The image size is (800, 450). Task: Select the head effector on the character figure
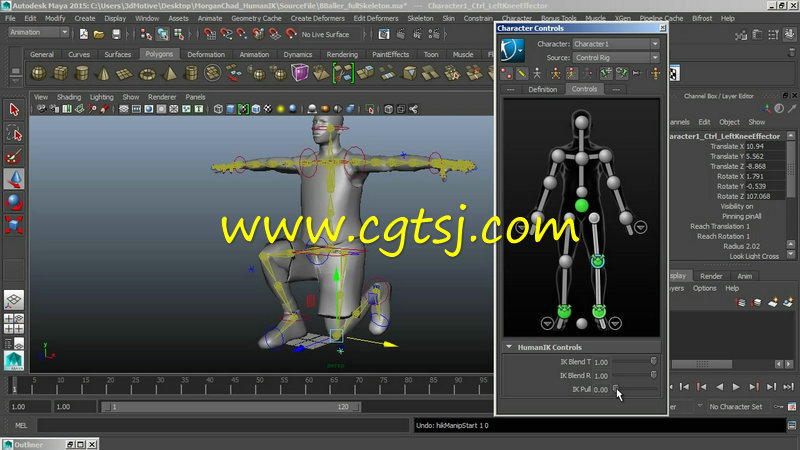582,122
